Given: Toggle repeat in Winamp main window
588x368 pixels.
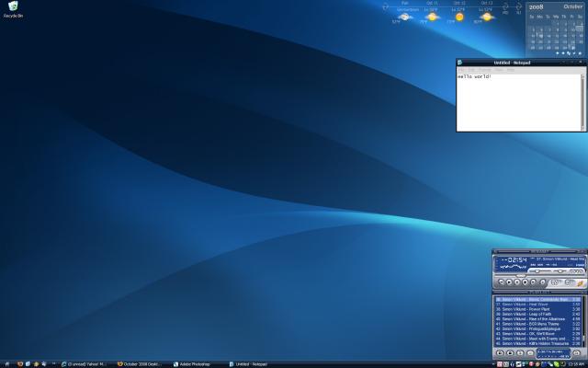Looking at the screenshot, I should pos(570,282).
